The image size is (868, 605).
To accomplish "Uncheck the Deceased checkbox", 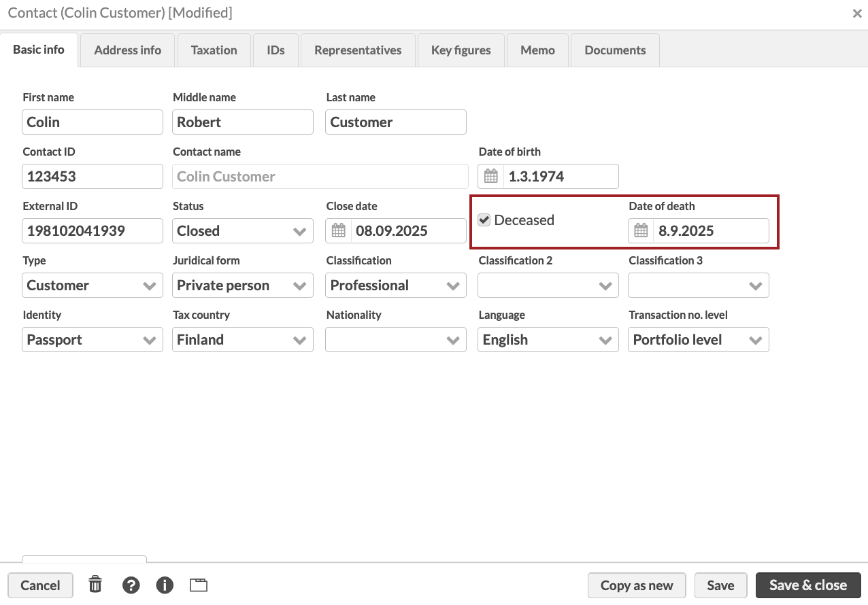I will pos(484,220).
